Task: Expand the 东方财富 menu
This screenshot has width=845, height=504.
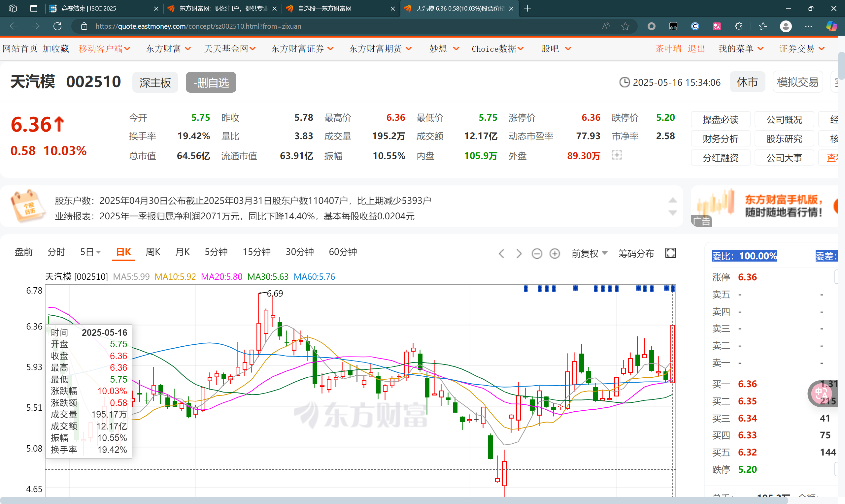Action: coord(168,48)
